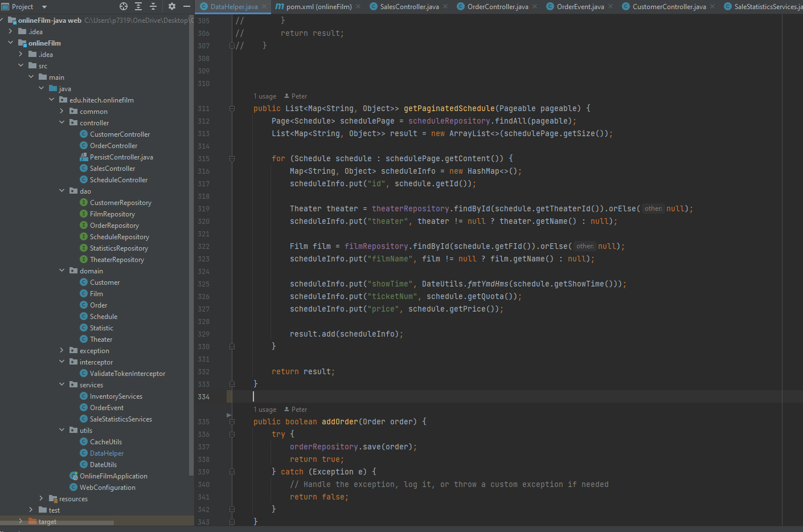
Task: Toggle code fold at getPaginatedSchedule method line 311
Action: point(232,108)
